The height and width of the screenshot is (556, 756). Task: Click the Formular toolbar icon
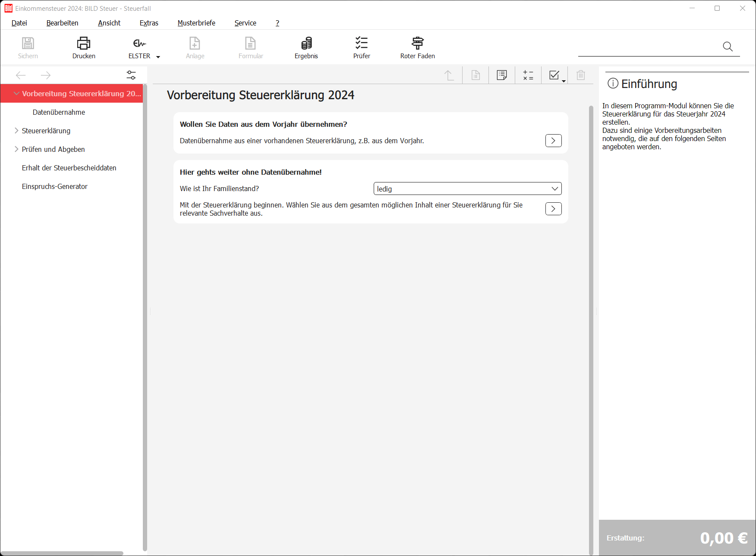(x=251, y=44)
